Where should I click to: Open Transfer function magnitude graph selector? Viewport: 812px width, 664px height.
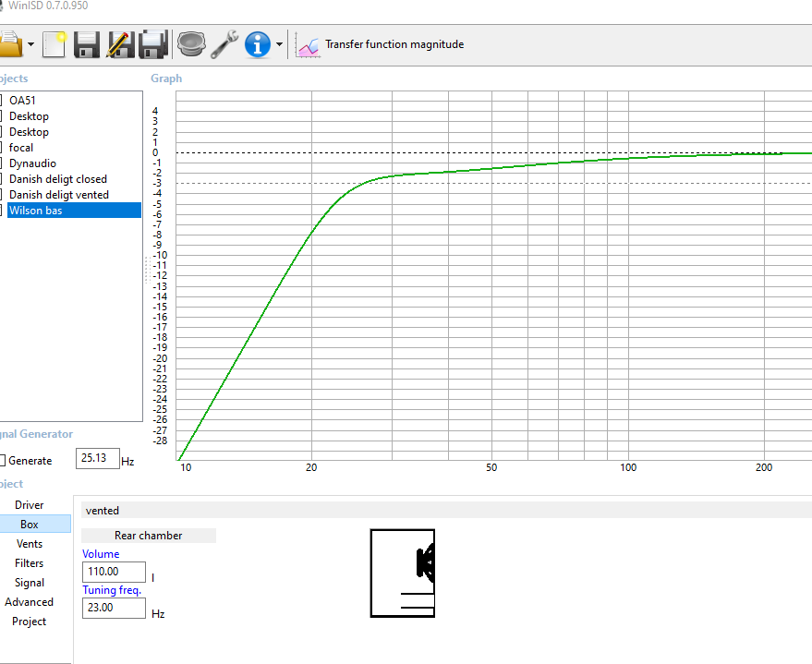click(x=394, y=44)
